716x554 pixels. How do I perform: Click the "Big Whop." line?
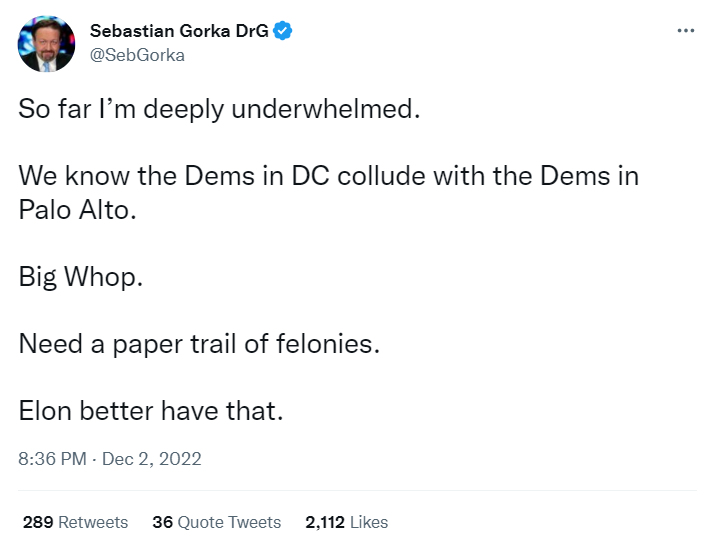[x=81, y=277]
